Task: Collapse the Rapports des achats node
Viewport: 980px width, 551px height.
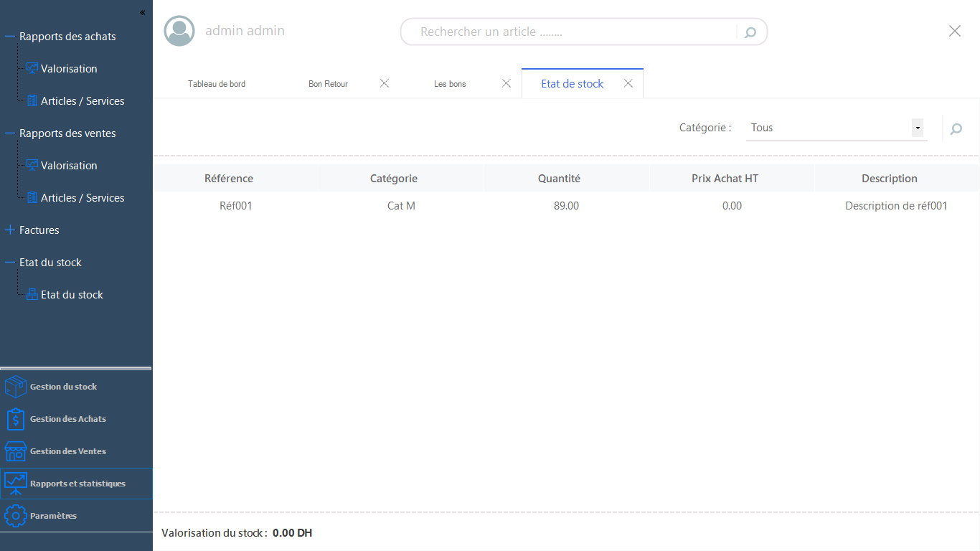Action: coord(10,37)
